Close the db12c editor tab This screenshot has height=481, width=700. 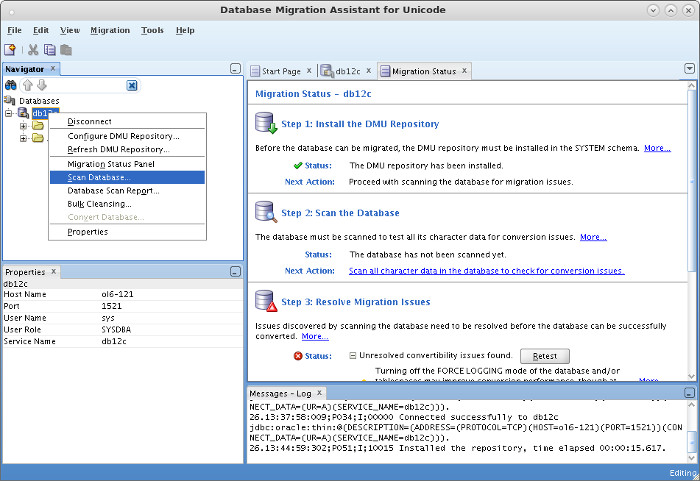pos(369,71)
